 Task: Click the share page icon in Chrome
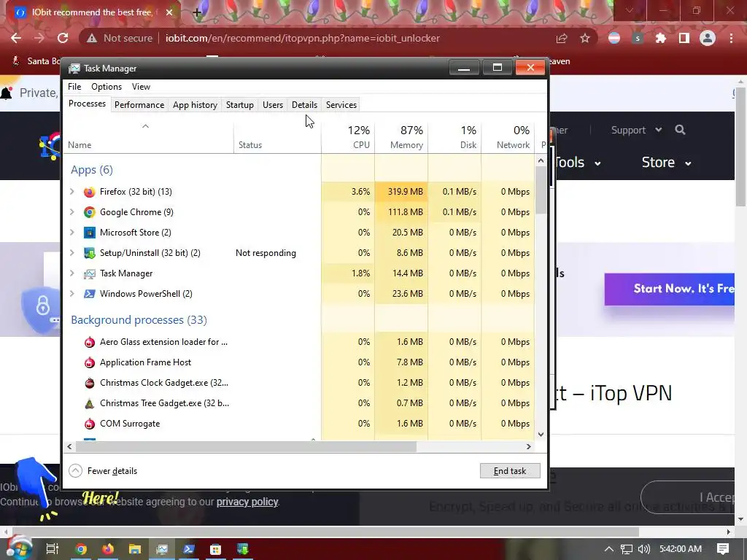[562, 38]
